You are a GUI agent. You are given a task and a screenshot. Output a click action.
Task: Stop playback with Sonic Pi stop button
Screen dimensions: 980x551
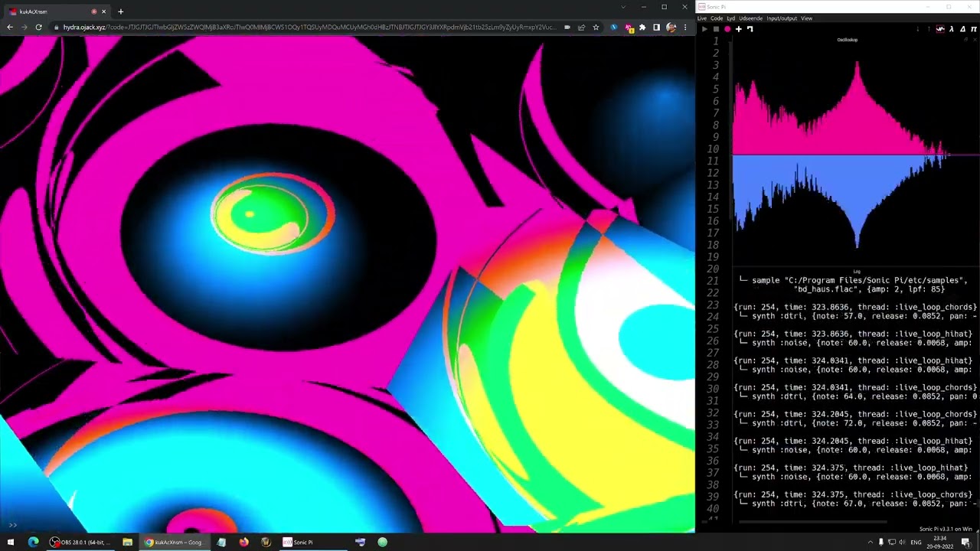[716, 29]
